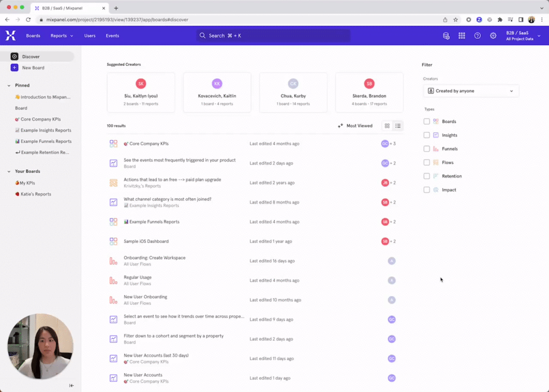549x392 pixels.
Task: Collapse the Pinned section
Action: pos(9,85)
